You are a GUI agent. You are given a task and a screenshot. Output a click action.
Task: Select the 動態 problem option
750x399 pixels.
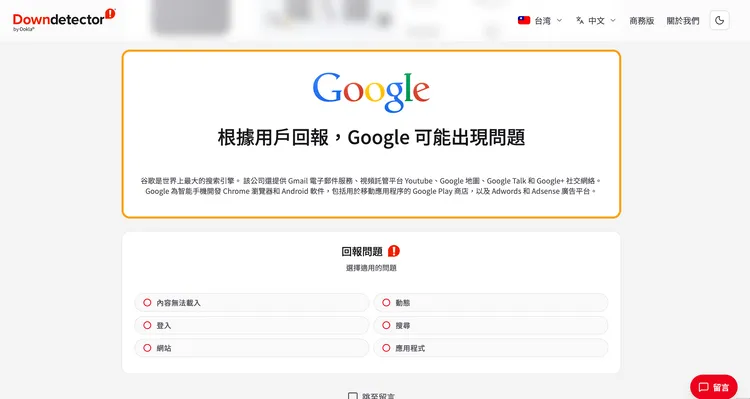point(490,302)
